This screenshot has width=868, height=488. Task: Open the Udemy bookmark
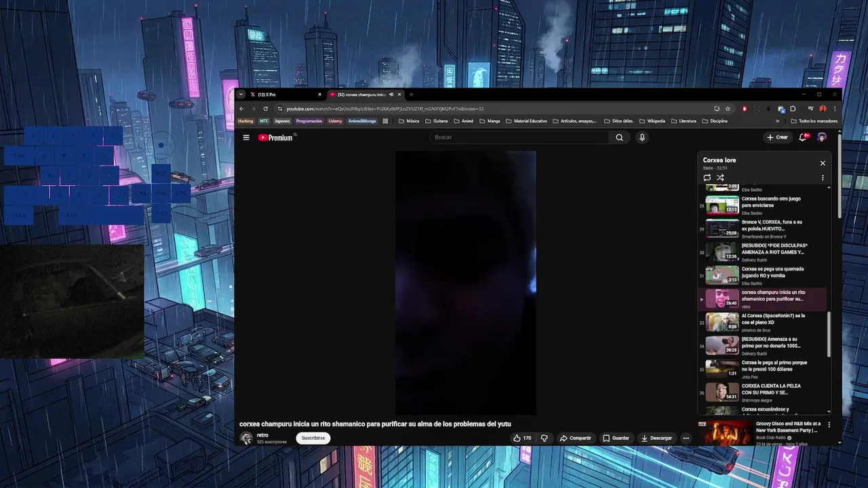point(335,121)
